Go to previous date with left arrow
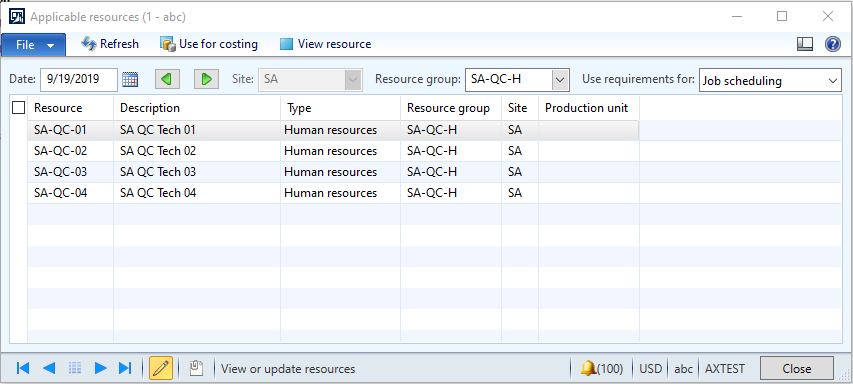 pos(167,79)
